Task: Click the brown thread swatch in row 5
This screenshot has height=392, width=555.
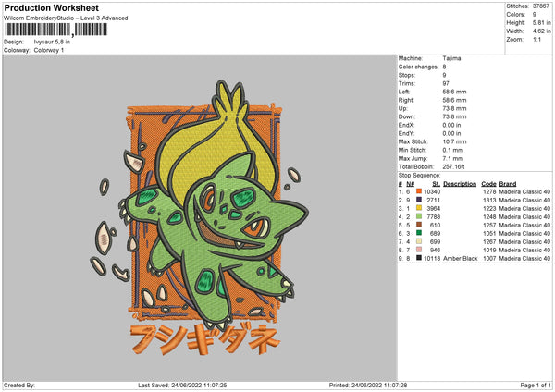Action: [419, 225]
